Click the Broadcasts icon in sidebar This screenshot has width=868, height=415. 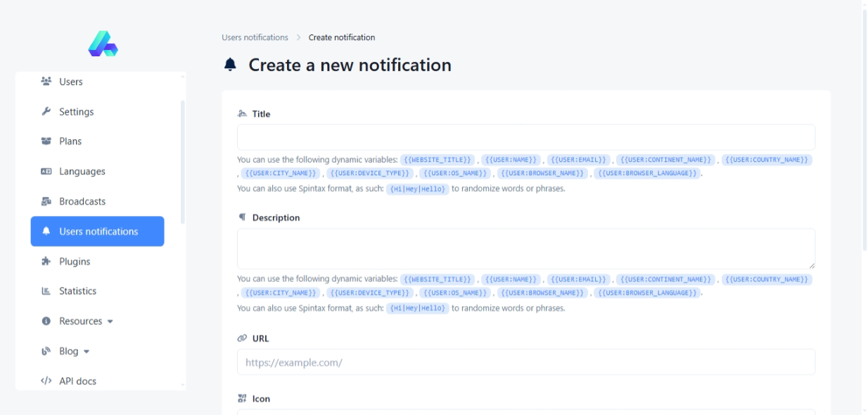click(46, 202)
